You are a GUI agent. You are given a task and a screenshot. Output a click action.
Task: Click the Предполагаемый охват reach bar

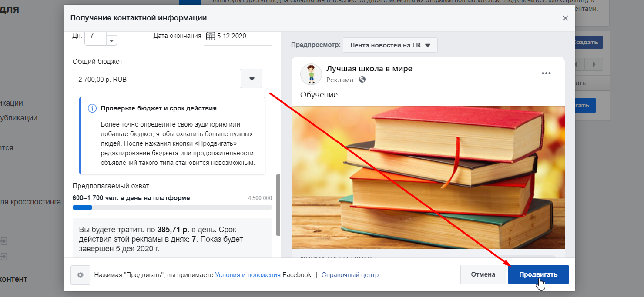pos(172,207)
